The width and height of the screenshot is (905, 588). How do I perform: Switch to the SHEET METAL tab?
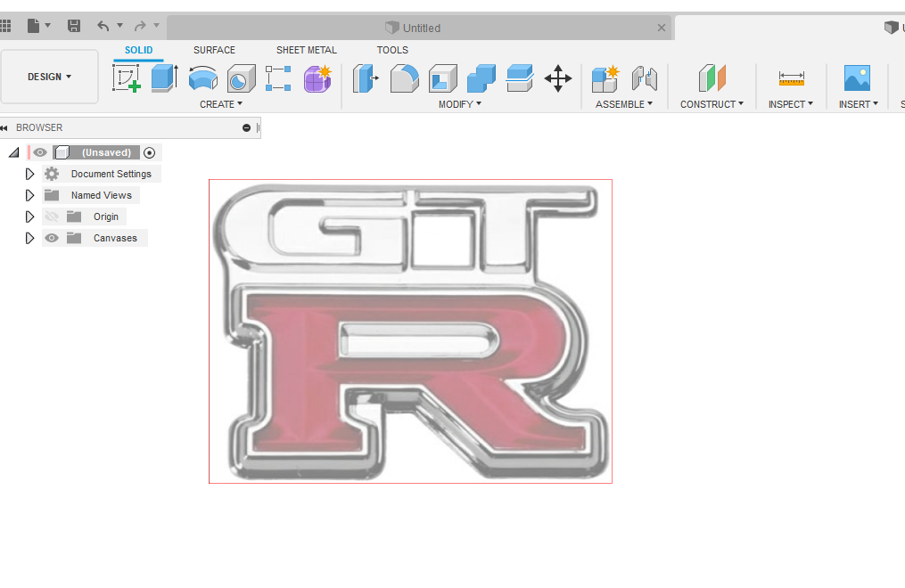[x=306, y=50]
